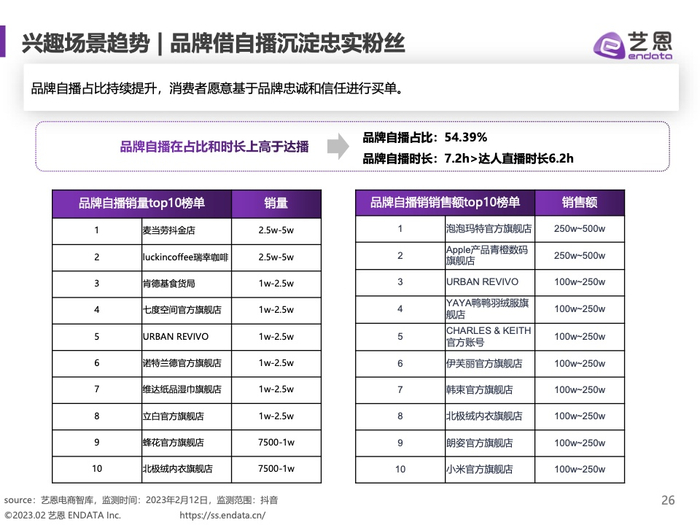The image size is (700, 525).
Task: Select cell CHARLES & KEITH官方账号
Action: 489,336
